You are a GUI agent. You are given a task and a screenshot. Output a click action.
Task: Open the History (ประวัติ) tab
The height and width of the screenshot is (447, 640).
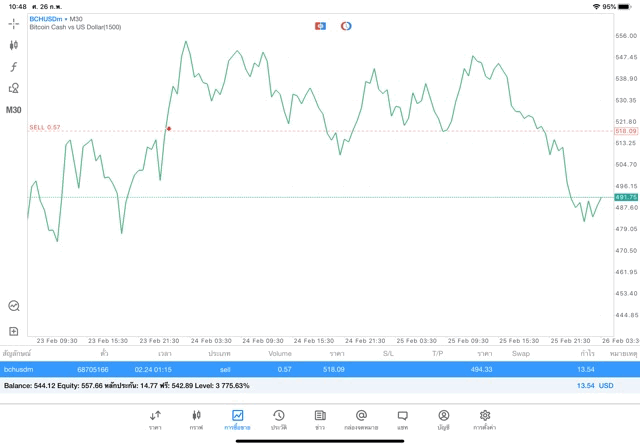click(278, 419)
